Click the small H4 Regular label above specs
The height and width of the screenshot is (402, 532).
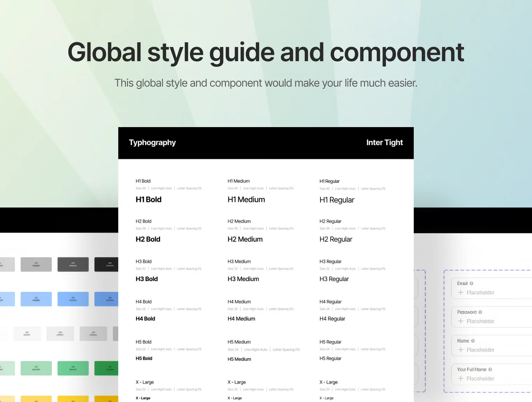(330, 302)
